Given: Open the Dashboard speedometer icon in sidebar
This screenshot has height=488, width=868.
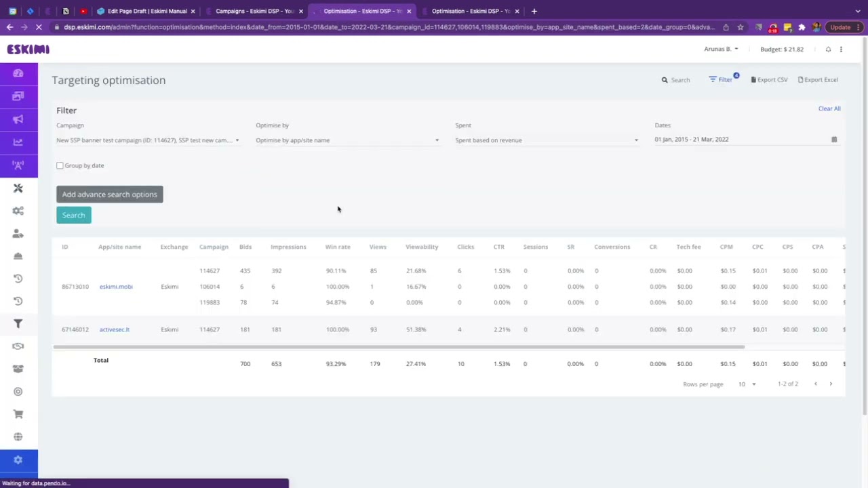Looking at the screenshot, I should pyautogui.click(x=18, y=73).
